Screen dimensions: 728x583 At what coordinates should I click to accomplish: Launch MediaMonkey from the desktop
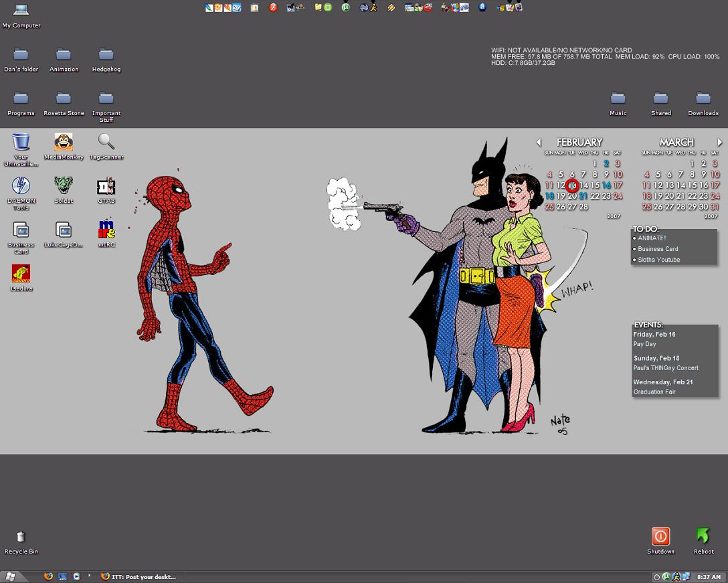pos(64,147)
